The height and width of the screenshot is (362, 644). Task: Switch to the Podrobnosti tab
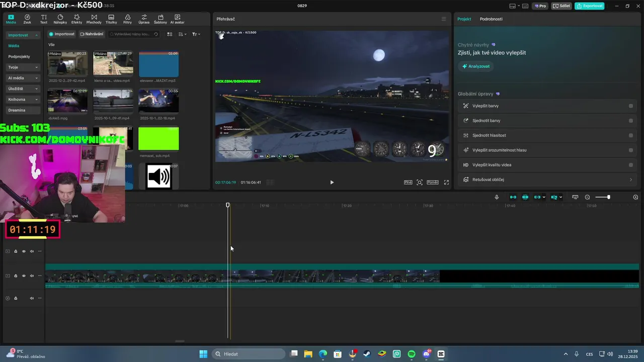coord(491,19)
